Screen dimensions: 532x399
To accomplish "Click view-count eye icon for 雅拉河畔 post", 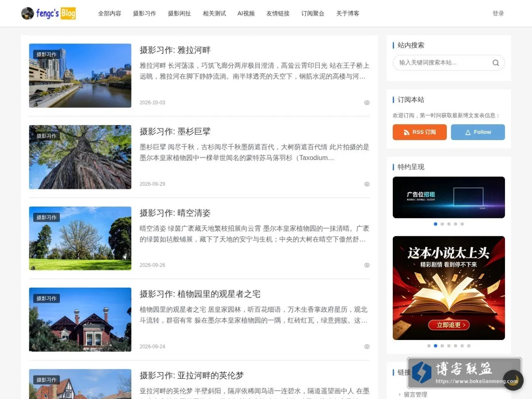I will click(367, 102).
